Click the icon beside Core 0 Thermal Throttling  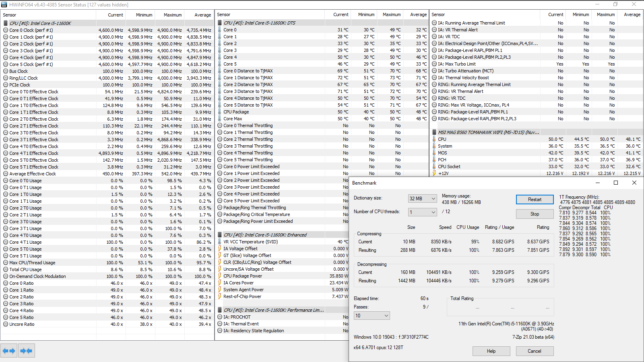click(x=220, y=125)
